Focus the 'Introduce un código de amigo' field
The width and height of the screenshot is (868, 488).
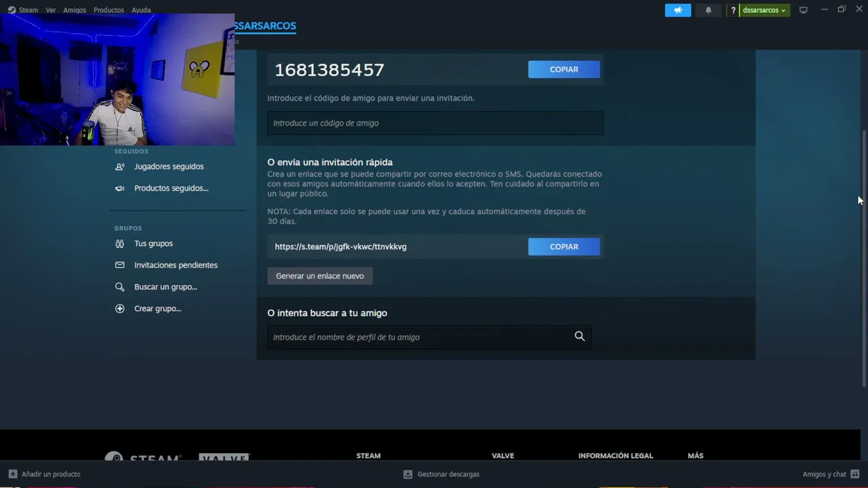click(x=435, y=123)
